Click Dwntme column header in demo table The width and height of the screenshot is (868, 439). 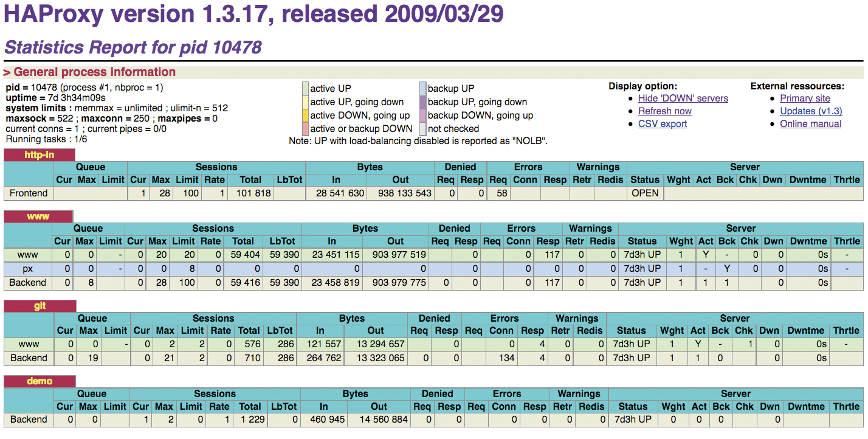tap(807, 407)
